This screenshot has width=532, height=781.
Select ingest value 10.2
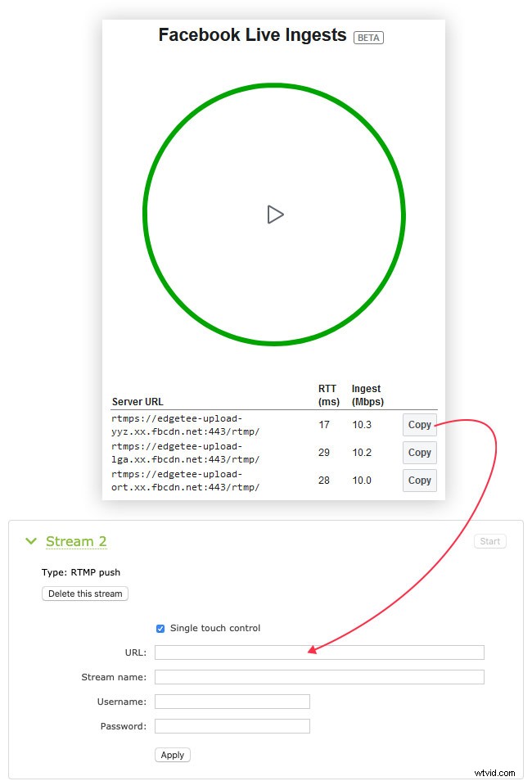click(x=362, y=453)
